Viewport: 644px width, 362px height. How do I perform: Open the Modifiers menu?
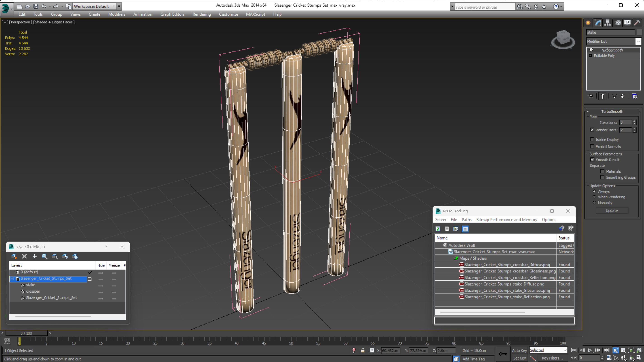coord(117,14)
